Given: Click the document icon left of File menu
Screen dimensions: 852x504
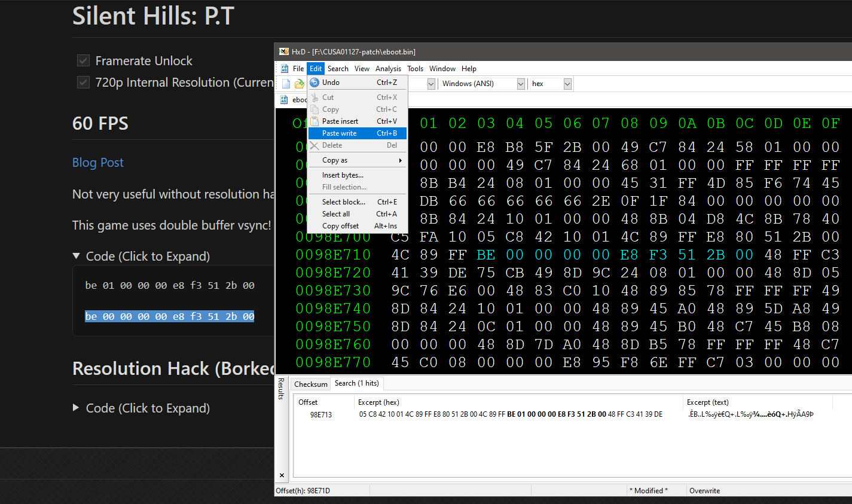Looking at the screenshot, I should coord(285,69).
